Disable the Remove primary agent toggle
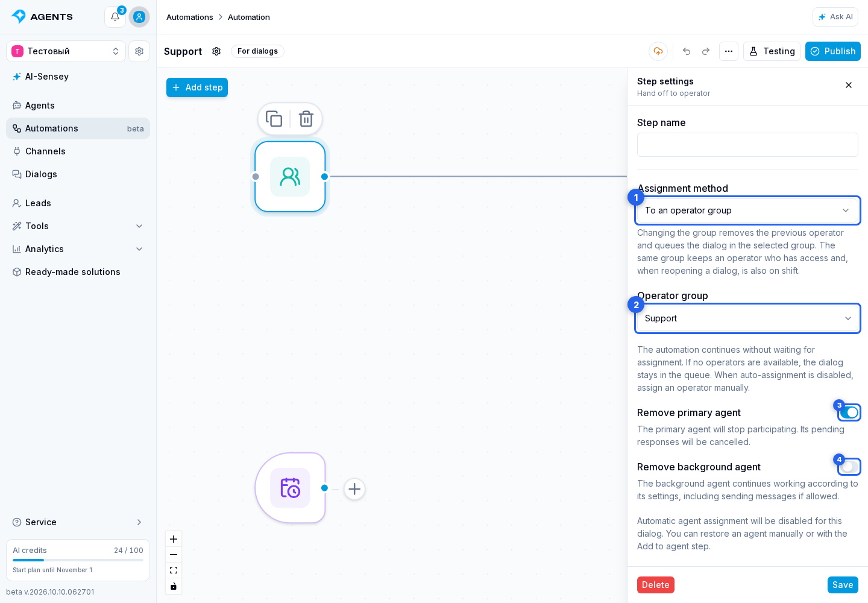 [849, 412]
